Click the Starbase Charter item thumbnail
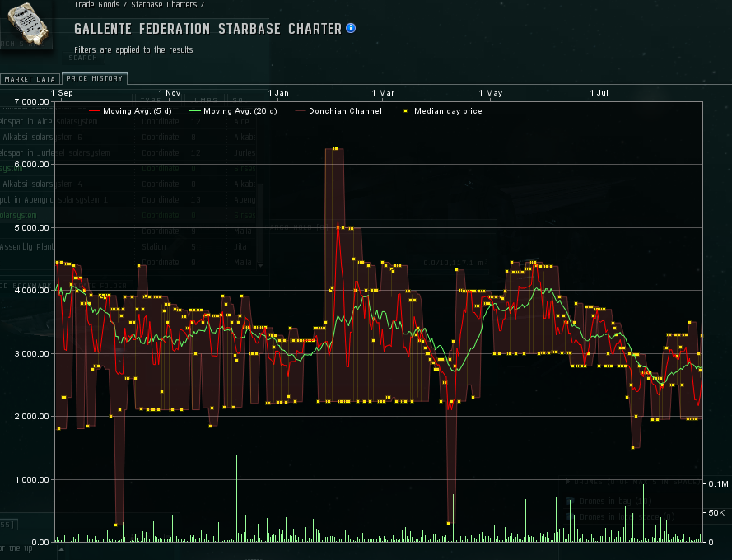Viewport: 732px width, 560px height. [x=27, y=24]
